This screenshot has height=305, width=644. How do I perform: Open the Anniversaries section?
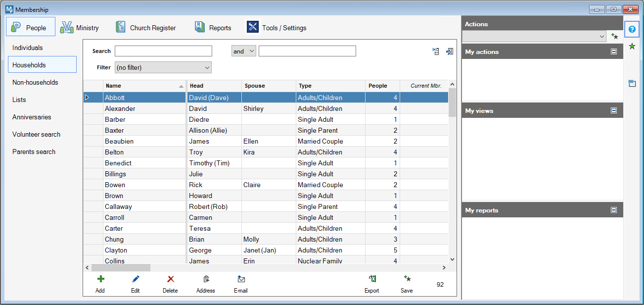pyautogui.click(x=32, y=117)
